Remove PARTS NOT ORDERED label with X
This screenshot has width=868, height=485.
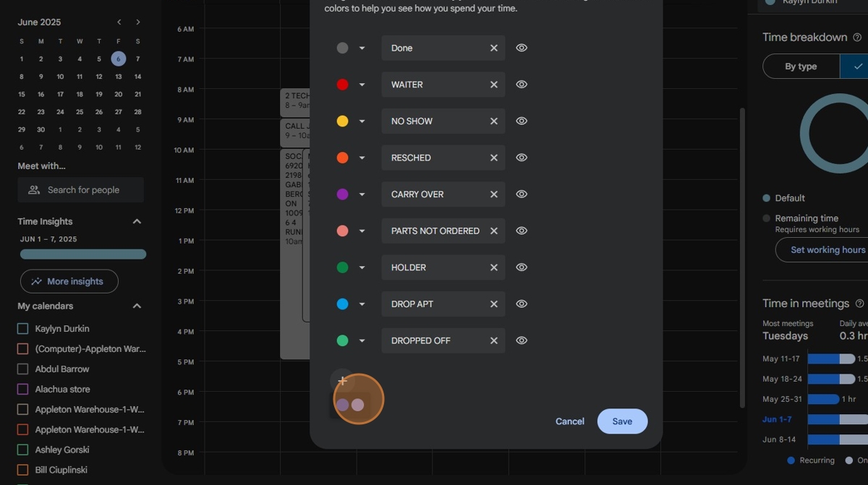pyautogui.click(x=494, y=231)
